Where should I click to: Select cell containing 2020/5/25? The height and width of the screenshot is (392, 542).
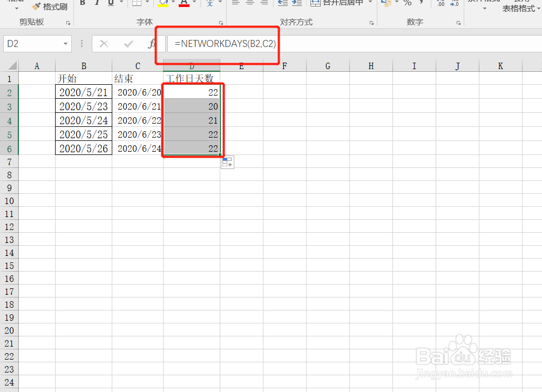coord(84,134)
